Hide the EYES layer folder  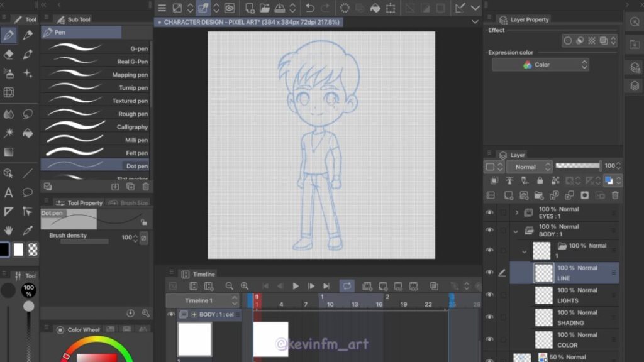(x=489, y=212)
